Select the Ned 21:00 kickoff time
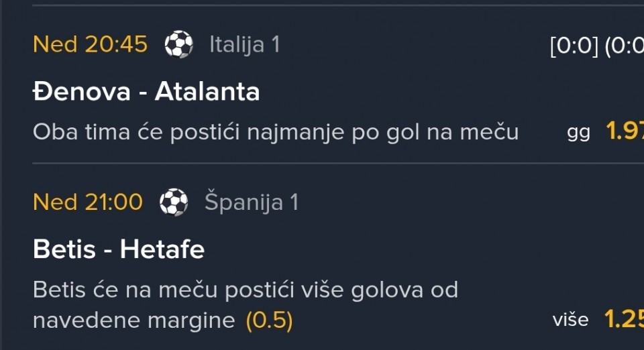This screenshot has width=644, height=350. coord(88,202)
